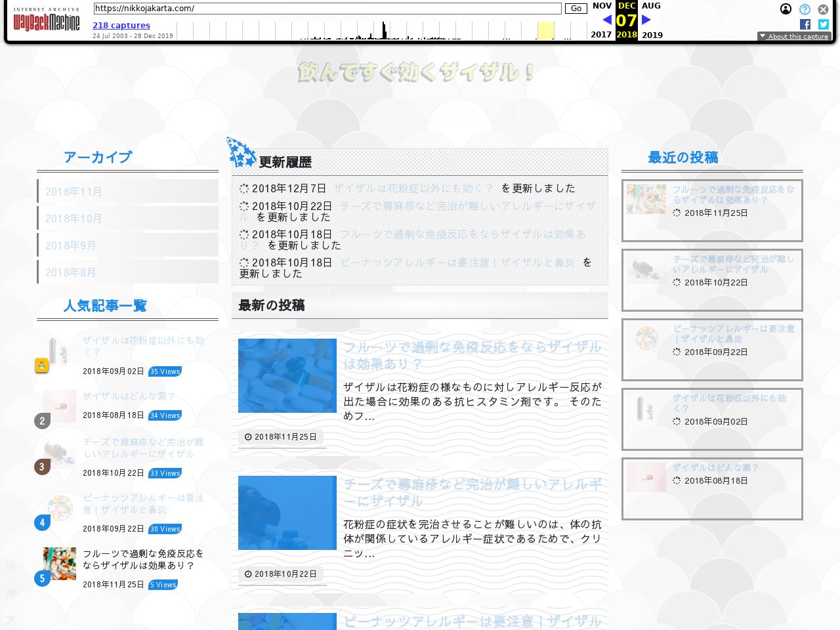The height and width of the screenshot is (630, 840).
Task: Open the 218 captures link
Action: click(121, 26)
